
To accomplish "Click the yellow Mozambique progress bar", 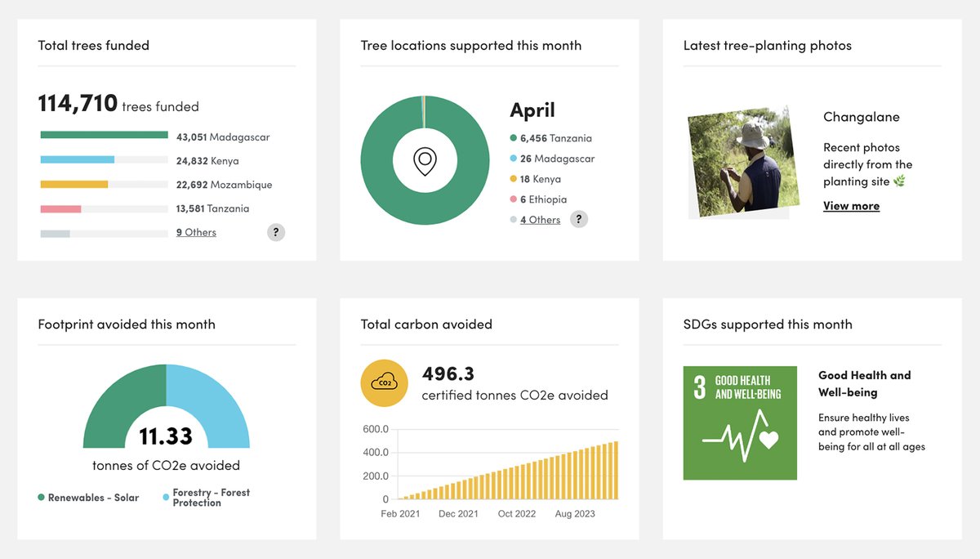I will 74,185.
